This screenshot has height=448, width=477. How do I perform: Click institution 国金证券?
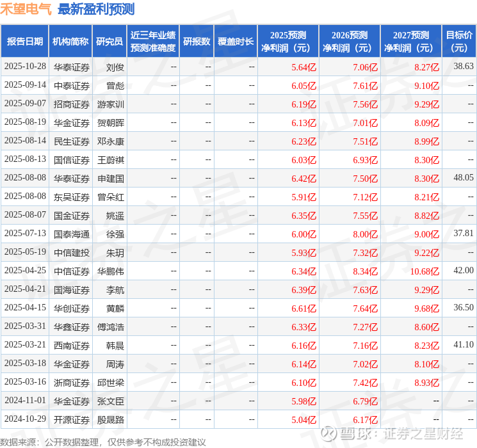(72, 216)
